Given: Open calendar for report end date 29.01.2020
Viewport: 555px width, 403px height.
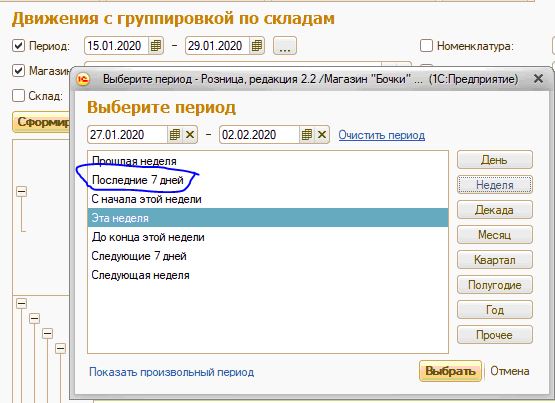Looking at the screenshot, I should click(x=257, y=46).
